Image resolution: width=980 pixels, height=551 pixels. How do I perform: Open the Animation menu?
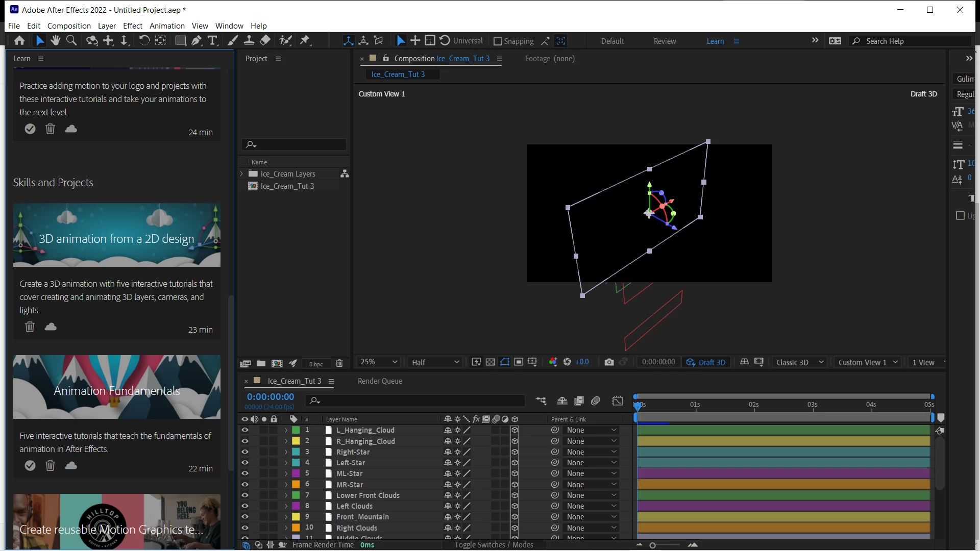tap(167, 26)
